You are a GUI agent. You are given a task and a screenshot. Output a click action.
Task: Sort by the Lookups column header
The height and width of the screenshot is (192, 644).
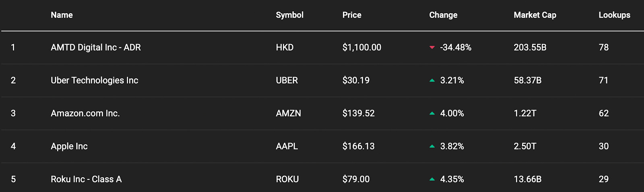(x=614, y=15)
